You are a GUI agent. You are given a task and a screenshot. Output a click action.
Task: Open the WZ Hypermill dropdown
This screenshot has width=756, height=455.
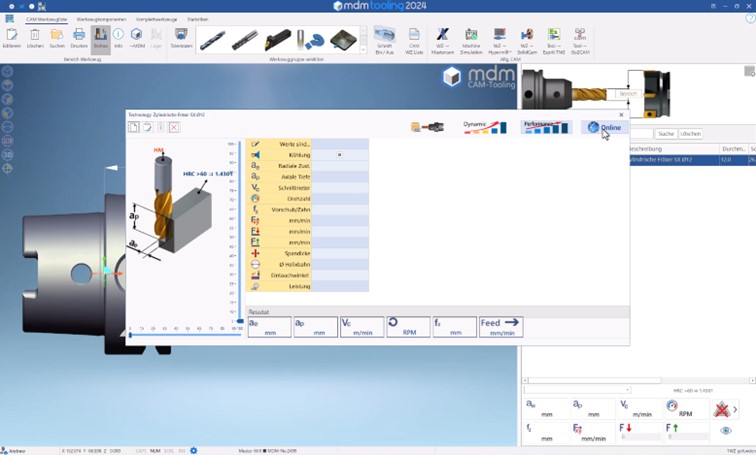(x=500, y=40)
